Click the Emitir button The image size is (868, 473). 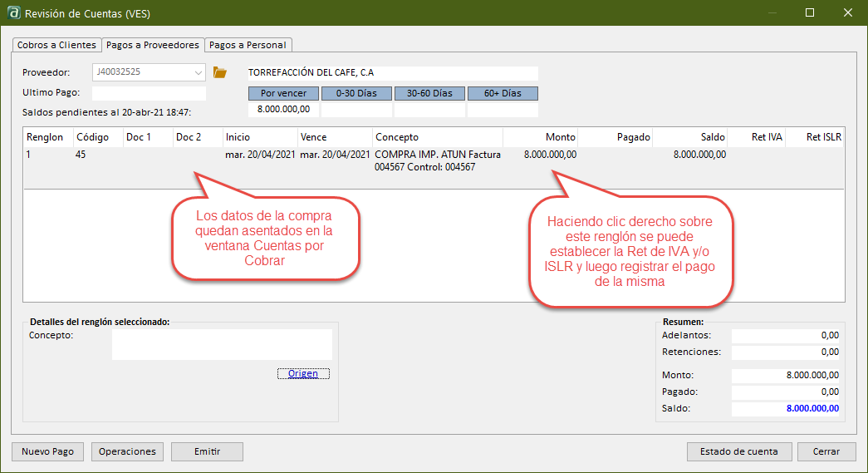[x=207, y=451]
